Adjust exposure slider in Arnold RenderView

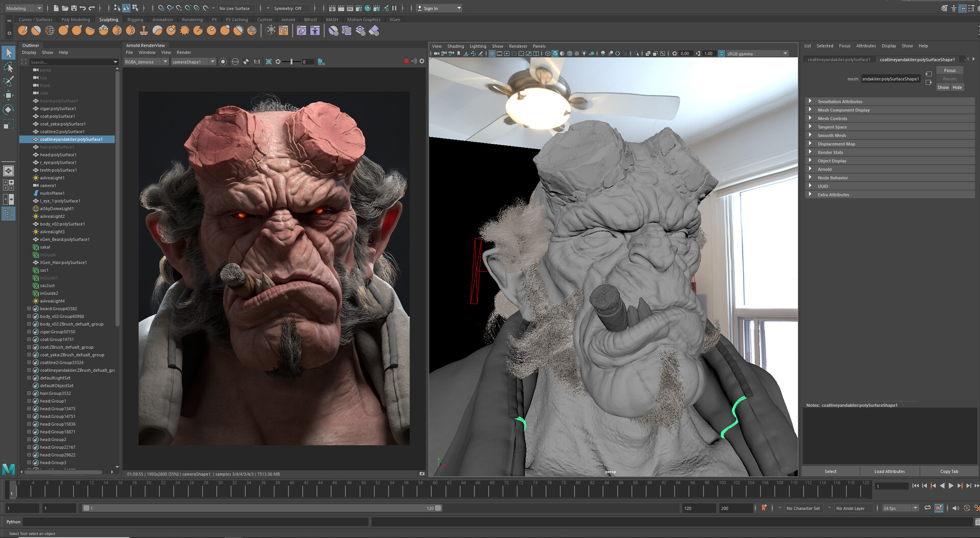click(291, 62)
